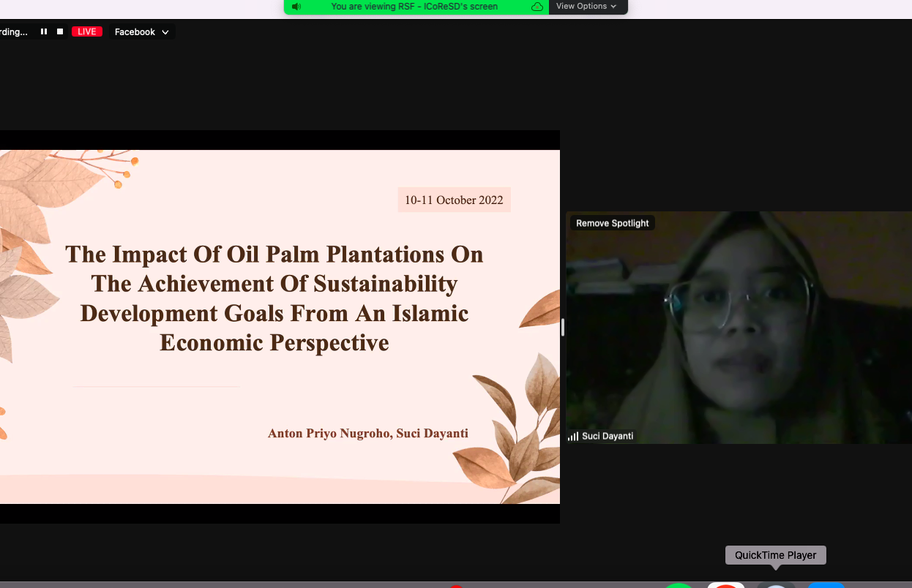Click the red LIVE indicator badge
The image size is (912, 588).
(x=87, y=31)
